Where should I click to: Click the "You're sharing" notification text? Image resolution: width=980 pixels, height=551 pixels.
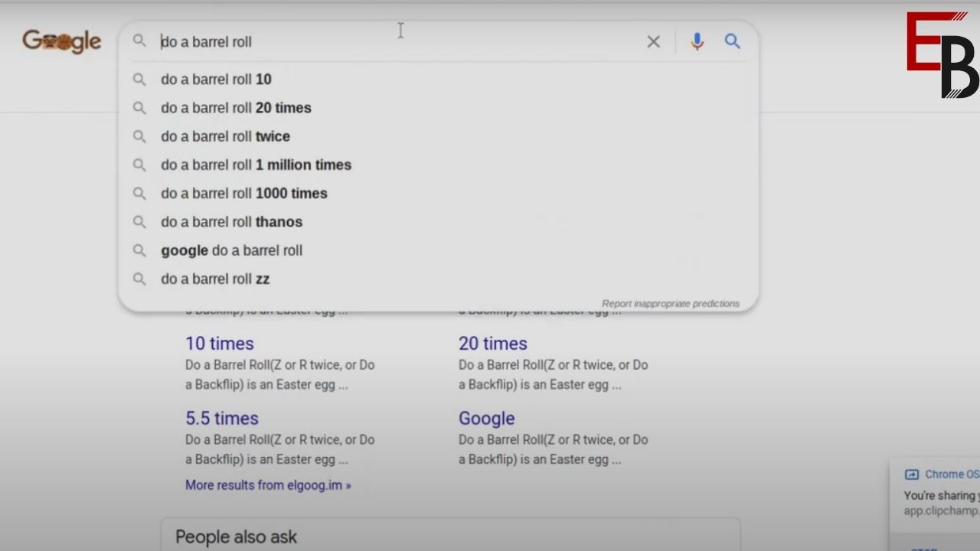point(941,496)
